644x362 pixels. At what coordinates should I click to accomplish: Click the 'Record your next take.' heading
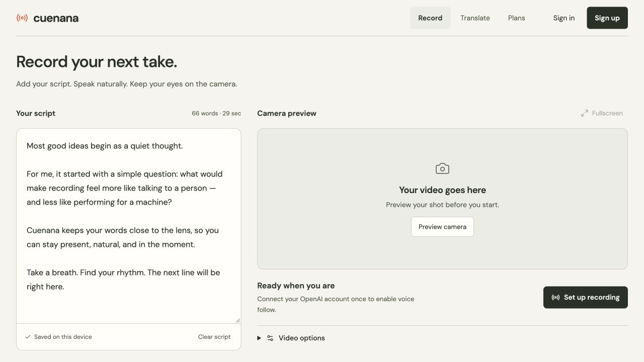tap(97, 62)
